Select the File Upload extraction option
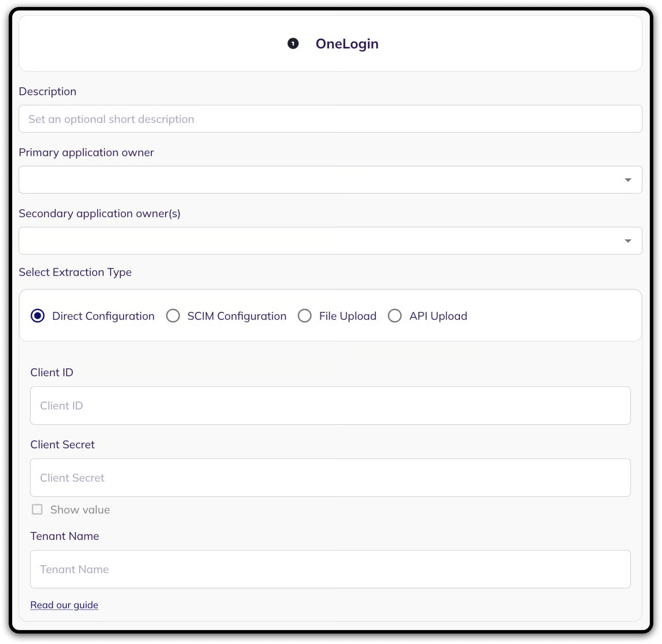 pyautogui.click(x=305, y=316)
